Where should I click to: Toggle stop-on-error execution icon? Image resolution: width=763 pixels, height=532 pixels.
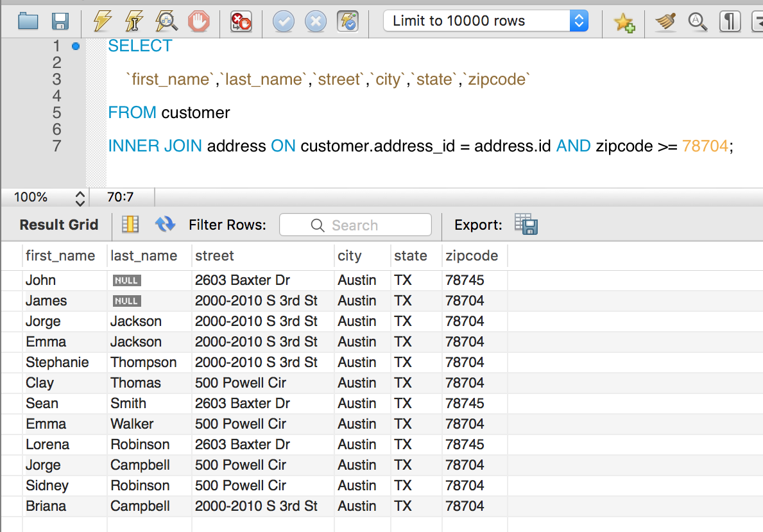pyautogui.click(x=241, y=21)
